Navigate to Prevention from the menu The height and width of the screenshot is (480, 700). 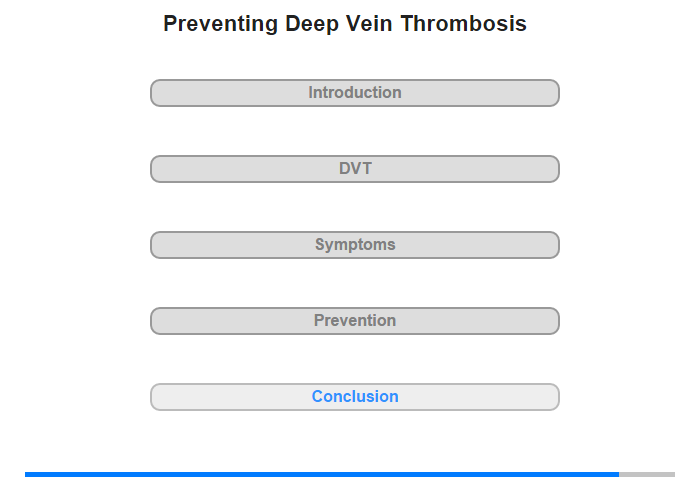coord(355,321)
